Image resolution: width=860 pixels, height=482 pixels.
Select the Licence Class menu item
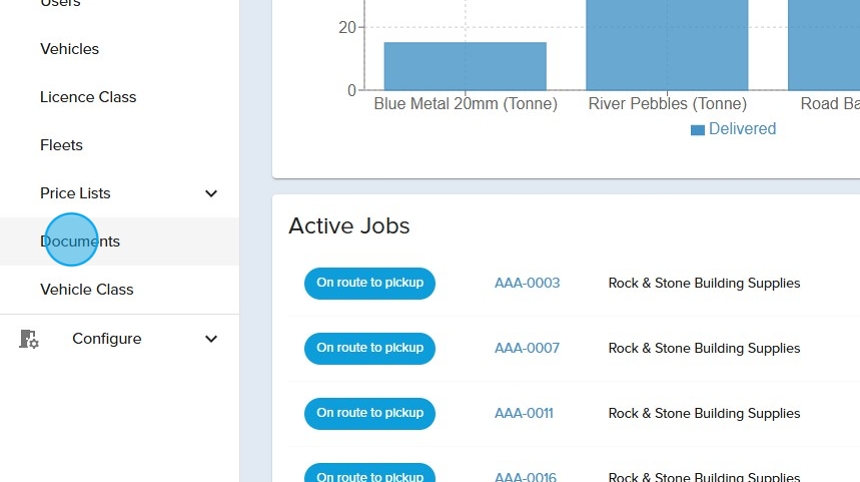pos(88,97)
